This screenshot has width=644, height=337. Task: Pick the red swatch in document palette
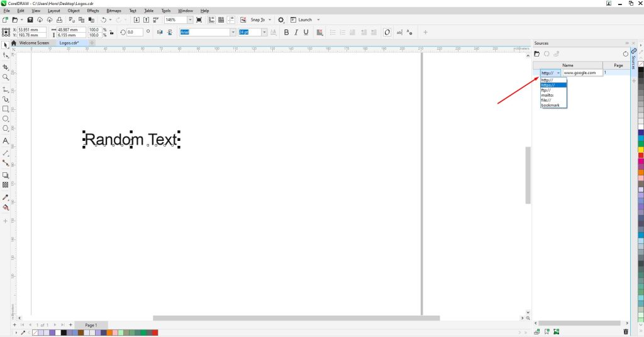pyautogui.click(x=155, y=333)
